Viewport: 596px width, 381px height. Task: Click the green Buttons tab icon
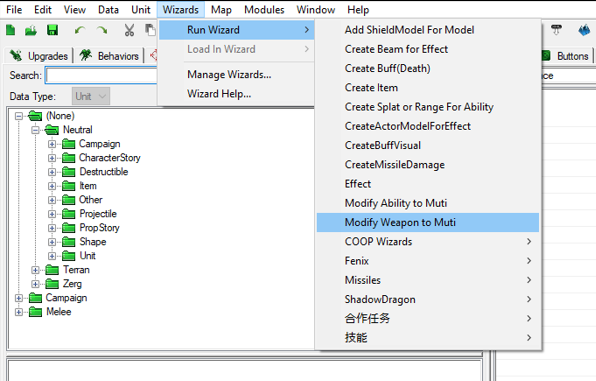[x=546, y=56]
